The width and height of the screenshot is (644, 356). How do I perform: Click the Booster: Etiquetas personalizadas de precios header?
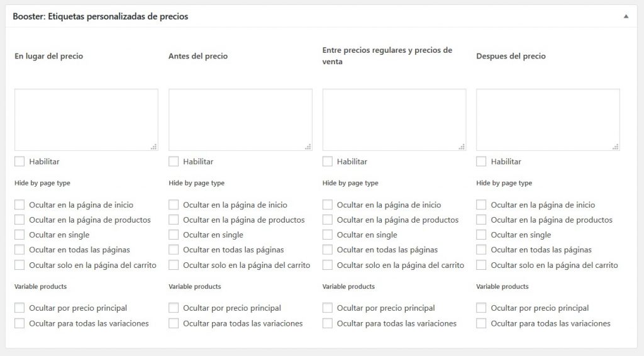coord(101,16)
